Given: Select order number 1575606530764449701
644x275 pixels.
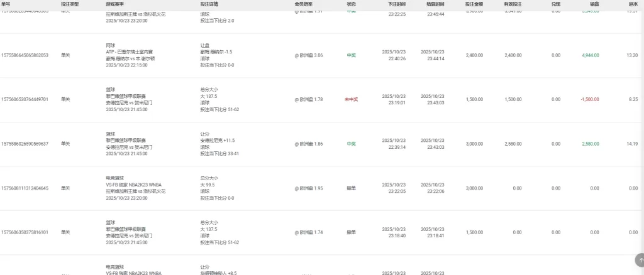Looking at the screenshot, I should point(25,99).
